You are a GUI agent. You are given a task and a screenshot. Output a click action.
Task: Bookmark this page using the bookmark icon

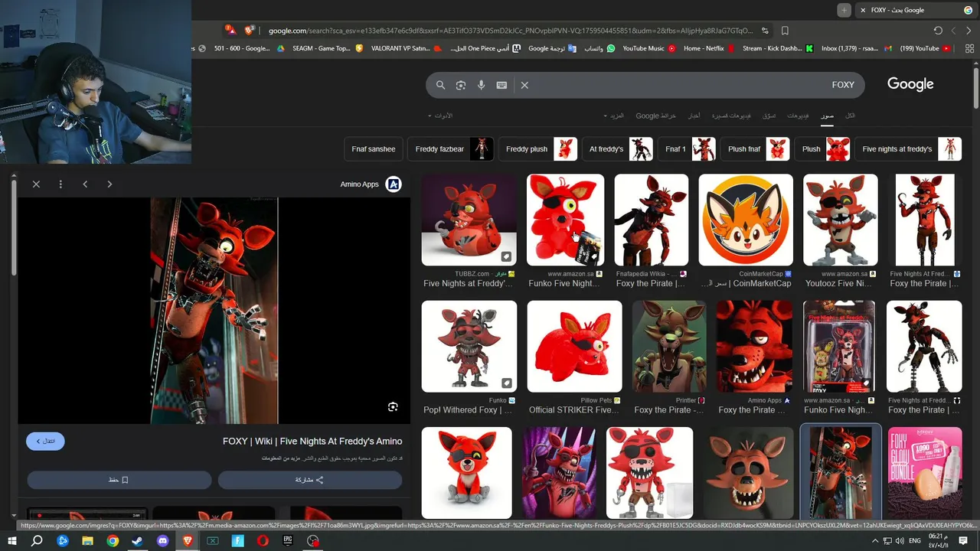pos(785,31)
